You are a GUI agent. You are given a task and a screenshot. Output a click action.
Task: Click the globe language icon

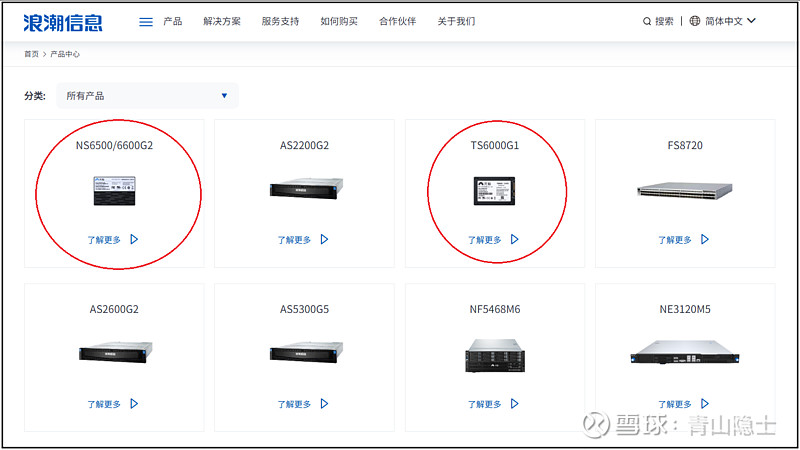point(694,21)
